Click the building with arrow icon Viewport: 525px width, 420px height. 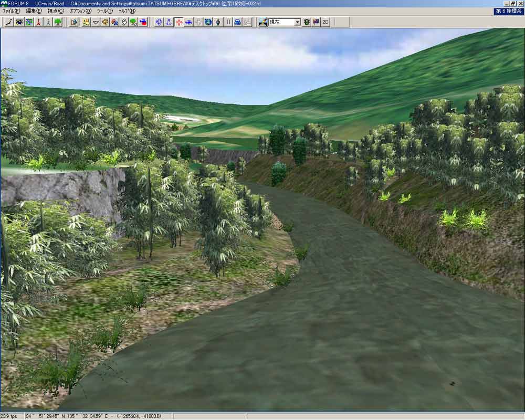[75, 22]
